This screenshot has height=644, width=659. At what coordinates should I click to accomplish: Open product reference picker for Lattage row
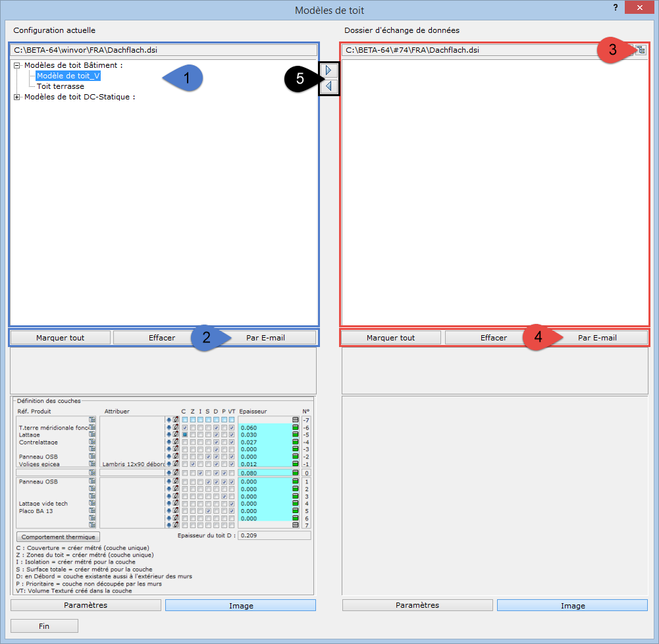pyautogui.click(x=92, y=435)
